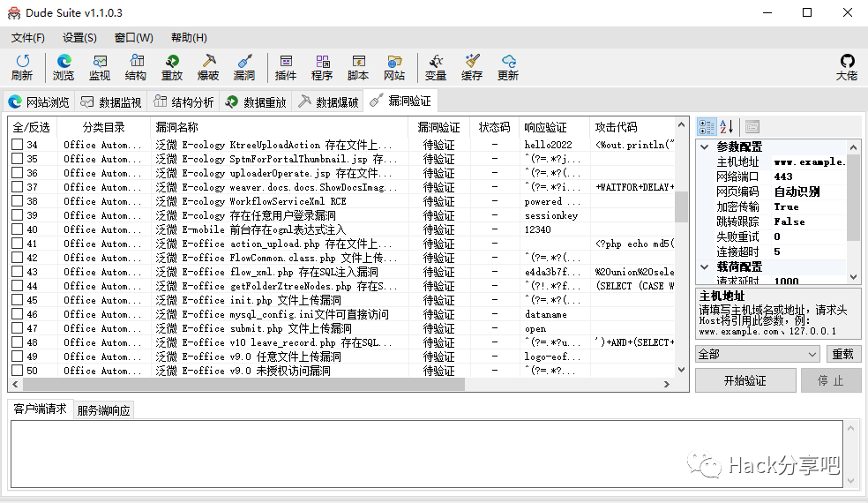The image size is (868, 503).
Task: Check the box for row 44
Action: coord(17,286)
